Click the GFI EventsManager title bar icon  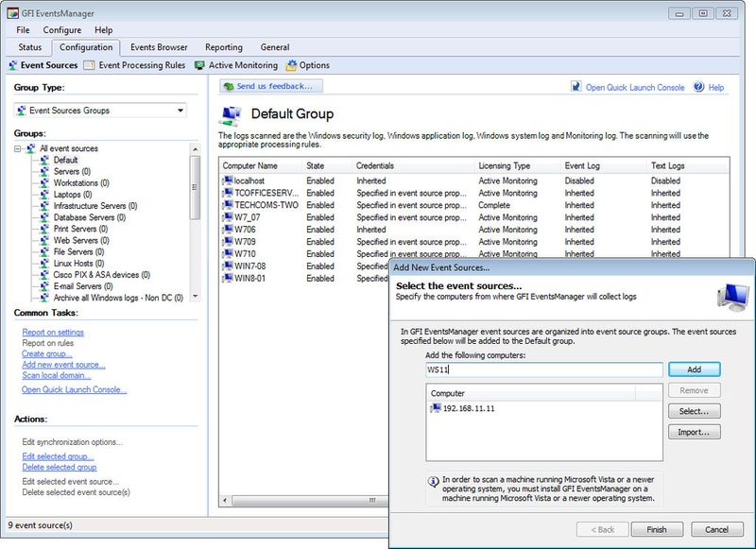pos(12,13)
